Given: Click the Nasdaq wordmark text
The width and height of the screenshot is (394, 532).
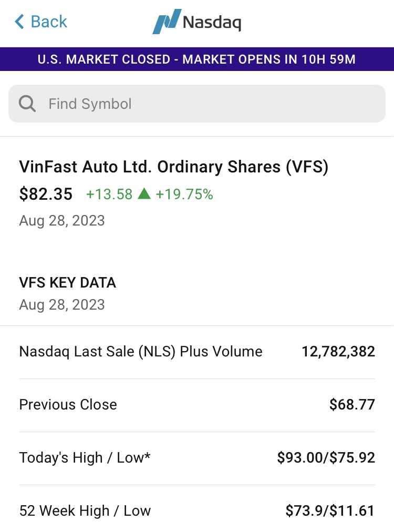Looking at the screenshot, I should pyautogui.click(x=212, y=22).
